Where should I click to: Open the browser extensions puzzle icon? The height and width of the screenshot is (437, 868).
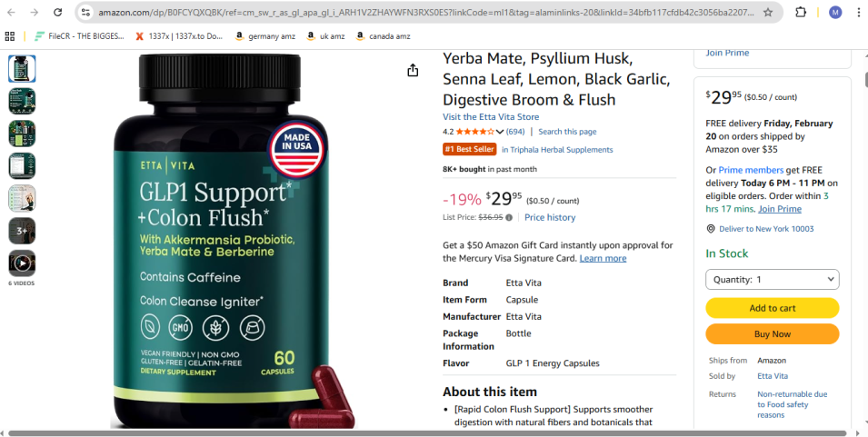click(801, 12)
